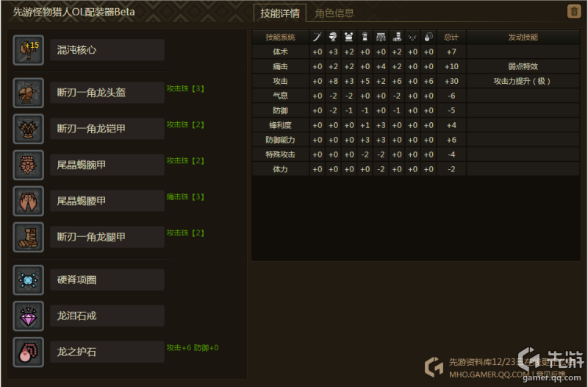Click the +7 total for 体术
The height and width of the screenshot is (387, 588).
(x=451, y=52)
